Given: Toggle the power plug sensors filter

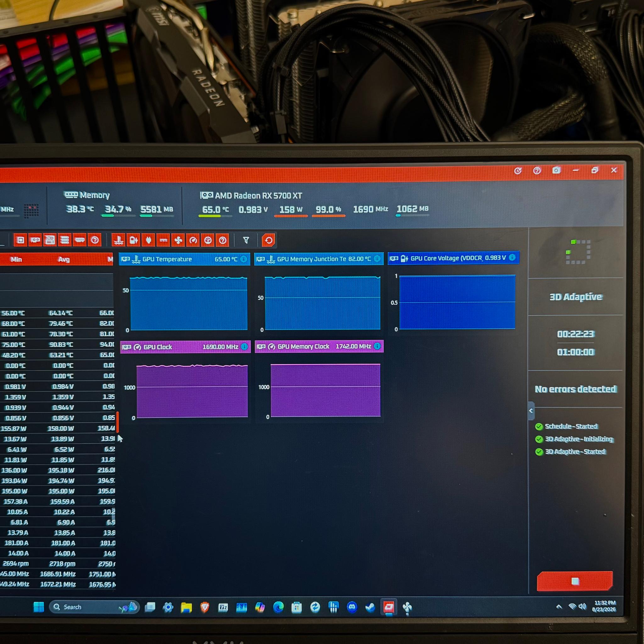Looking at the screenshot, I should 149,240.
